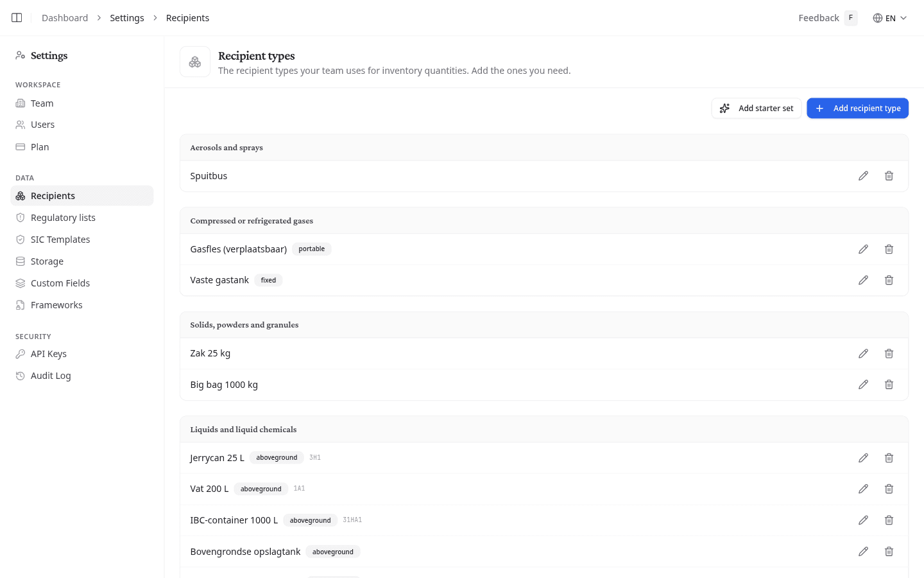The width and height of the screenshot is (924, 578).
Task: Click Add starter set button
Action: [x=757, y=109]
